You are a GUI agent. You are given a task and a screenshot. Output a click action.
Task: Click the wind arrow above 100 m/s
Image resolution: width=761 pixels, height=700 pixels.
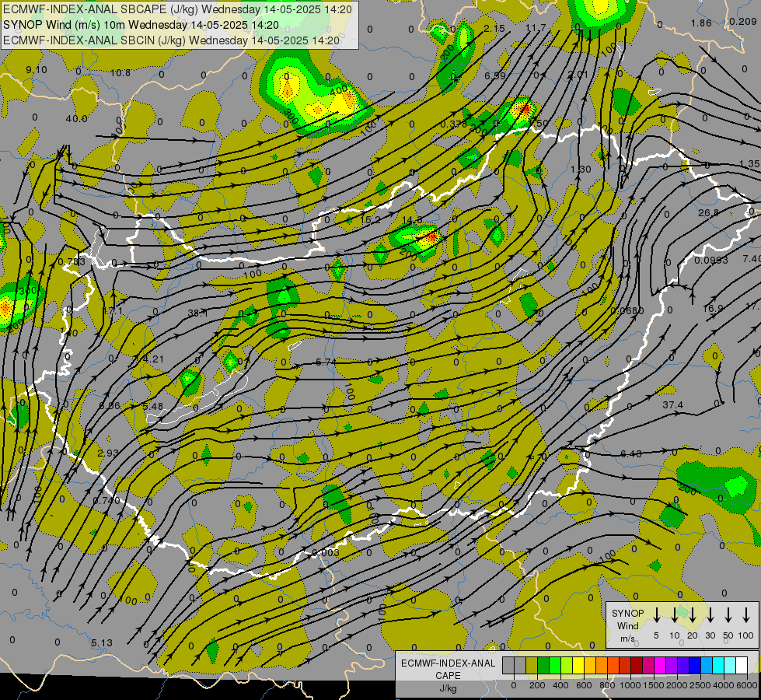click(x=746, y=614)
